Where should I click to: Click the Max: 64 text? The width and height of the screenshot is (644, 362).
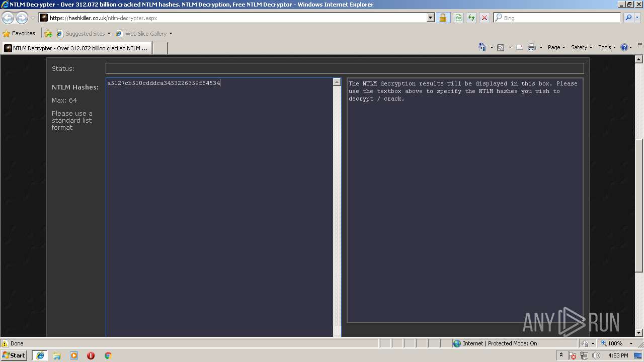coord(64,100)
